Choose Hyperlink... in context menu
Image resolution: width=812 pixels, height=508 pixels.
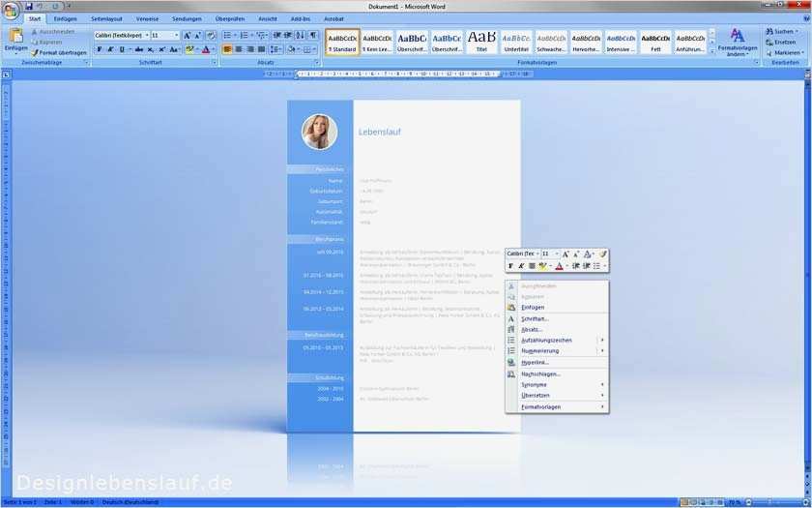click(x=557, y=362)
